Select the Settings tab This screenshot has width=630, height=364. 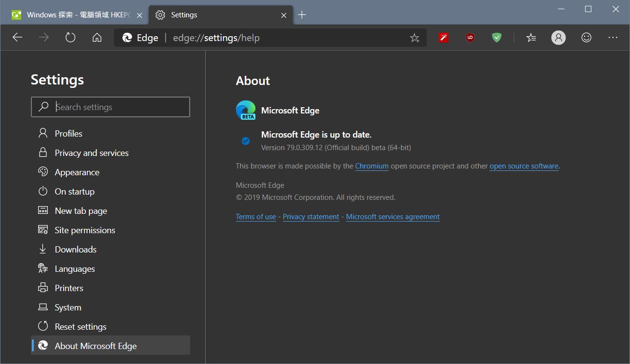(x=221, y=15)
